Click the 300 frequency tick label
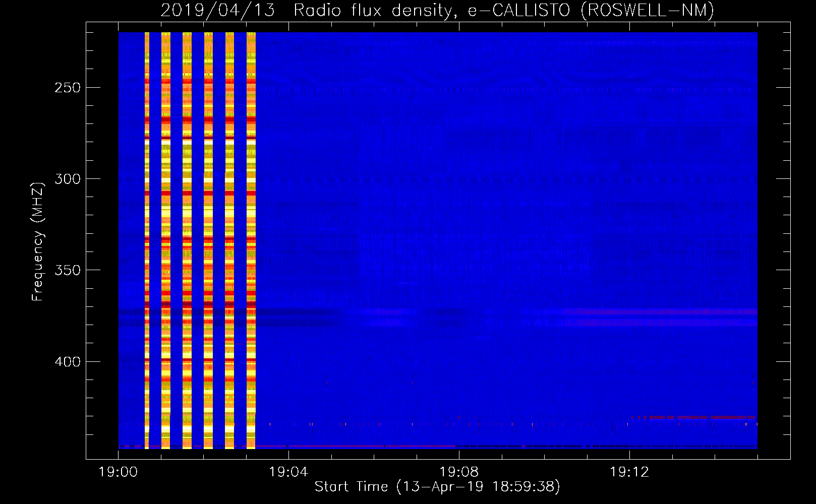The image size is (816, 504). 68,179
